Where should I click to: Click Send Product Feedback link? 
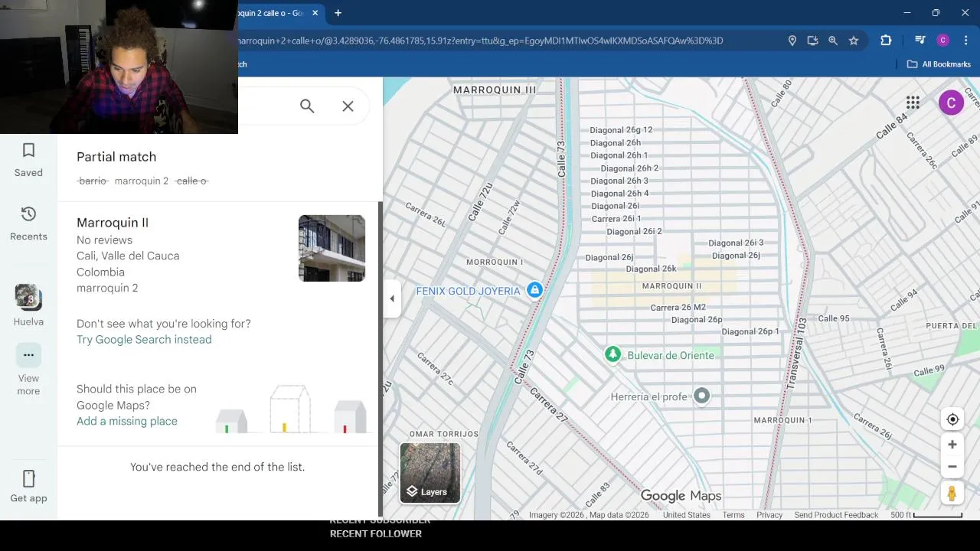pyautogui.click(x=836, y=515)
